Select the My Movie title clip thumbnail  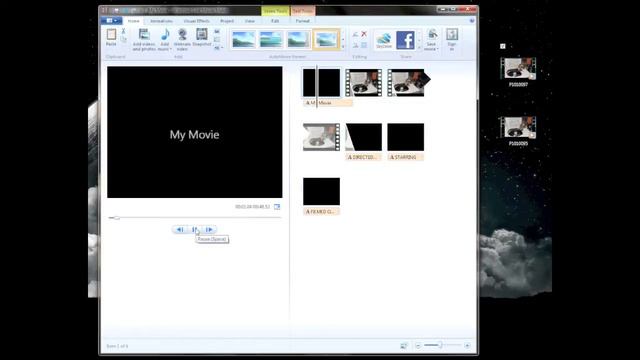click(x=321, y=83)
